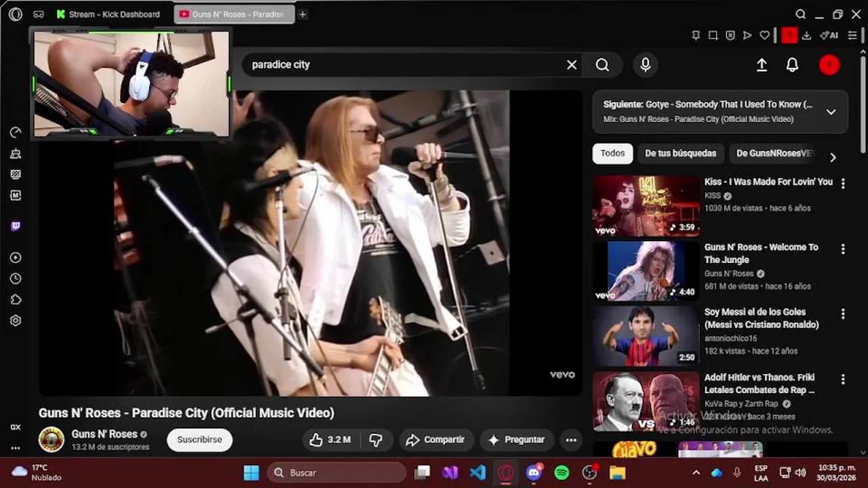Open Welcome To The Jungle thumbnail
The image size is (868, 488).
646,271
